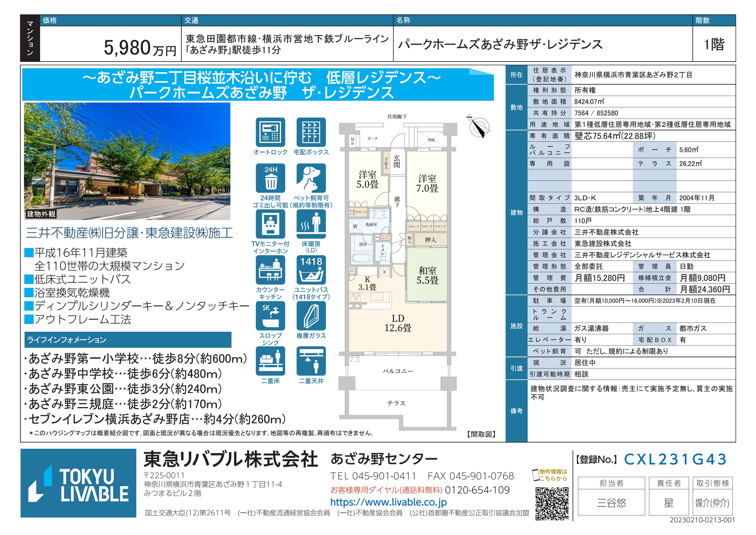Click the building exterior photo
Image resolution: width=756 pixels, height=535 pixels.
[x=127, y=161]
